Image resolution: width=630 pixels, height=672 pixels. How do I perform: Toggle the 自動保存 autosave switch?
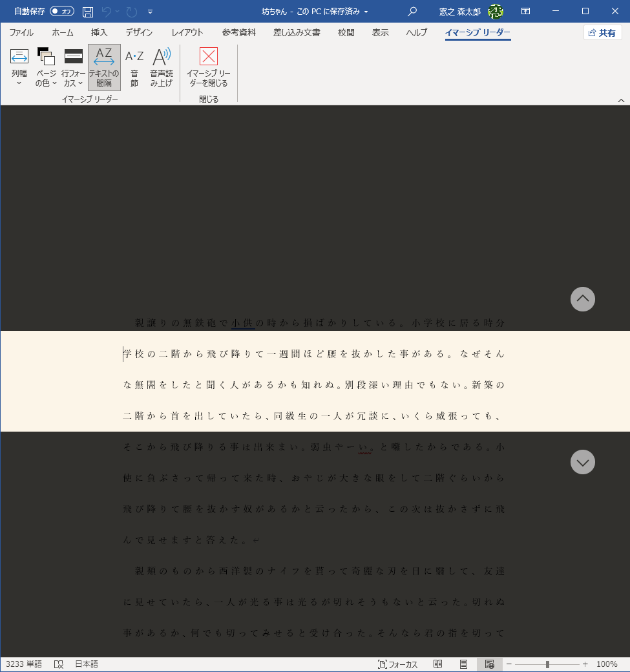tap(62, 11)
